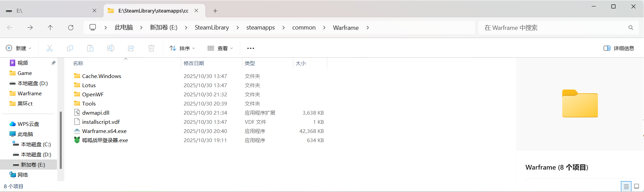Expand the 排序 sort dropdown

click(182, 48)
